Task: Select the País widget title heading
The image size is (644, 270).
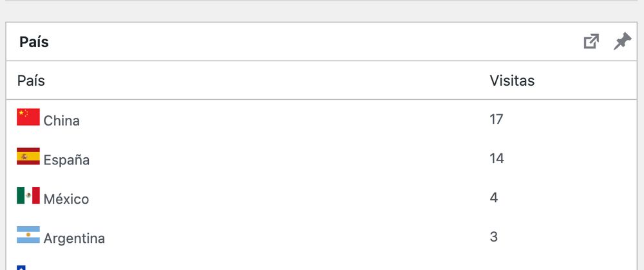Action: click(x=34, y=42)
